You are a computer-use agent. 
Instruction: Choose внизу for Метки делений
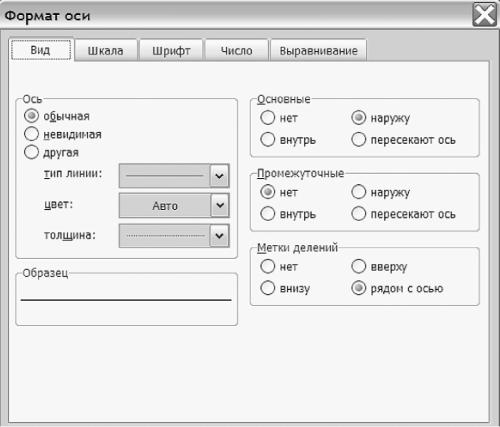[268, 288]
